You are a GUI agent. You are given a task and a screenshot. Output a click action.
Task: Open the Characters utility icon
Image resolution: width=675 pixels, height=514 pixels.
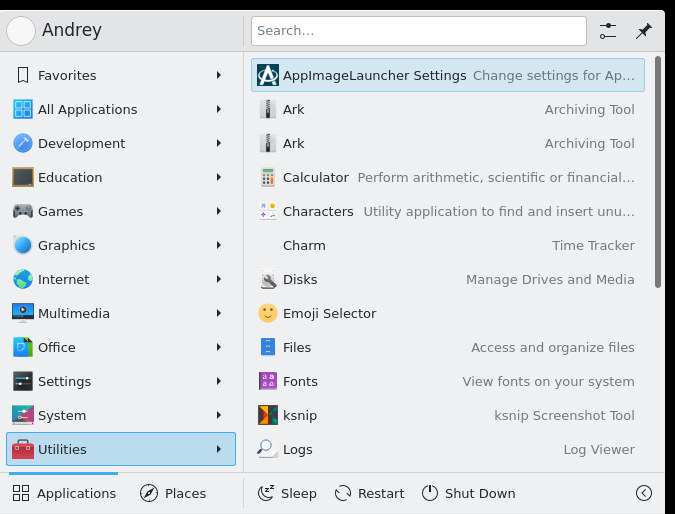[x=268, y=211]
